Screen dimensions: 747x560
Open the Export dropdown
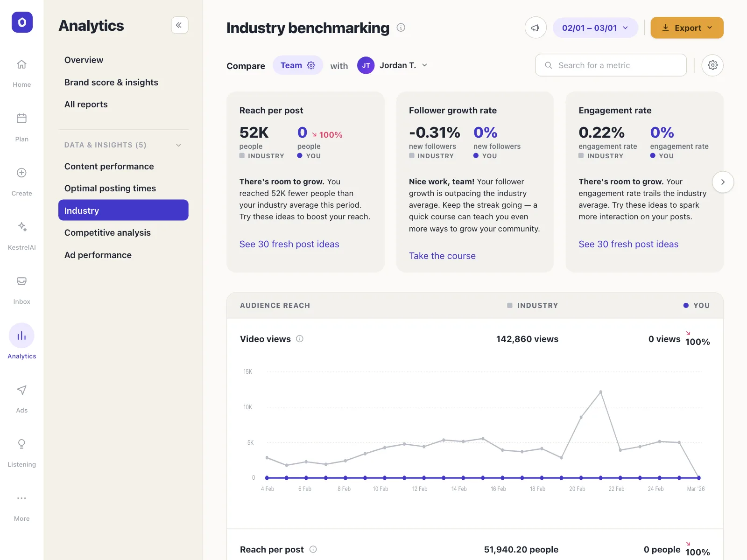[x=687, y=28]
